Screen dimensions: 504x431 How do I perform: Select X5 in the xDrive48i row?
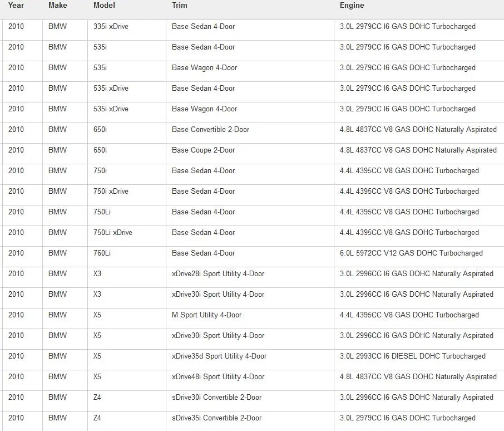(x=97, y=376)
